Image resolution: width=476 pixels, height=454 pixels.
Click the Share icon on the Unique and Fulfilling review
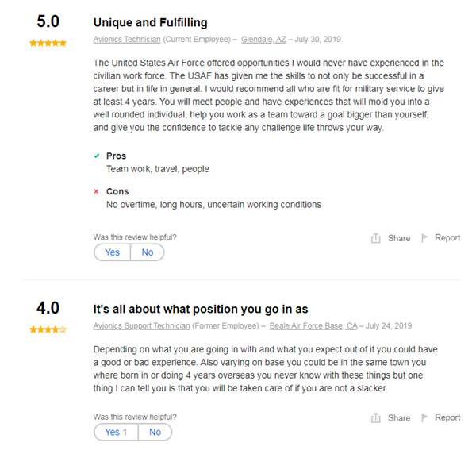coord(376,238)
